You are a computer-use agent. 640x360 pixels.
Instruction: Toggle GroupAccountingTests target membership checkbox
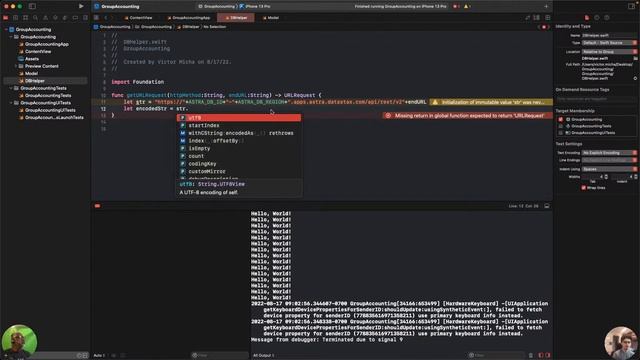click(560, 126)
